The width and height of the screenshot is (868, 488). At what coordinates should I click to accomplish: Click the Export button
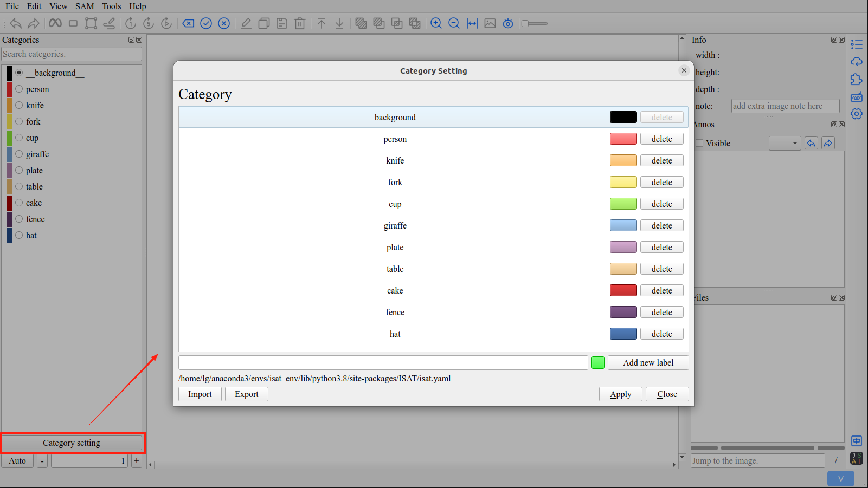pyautogui.click(x=247, y=394)
